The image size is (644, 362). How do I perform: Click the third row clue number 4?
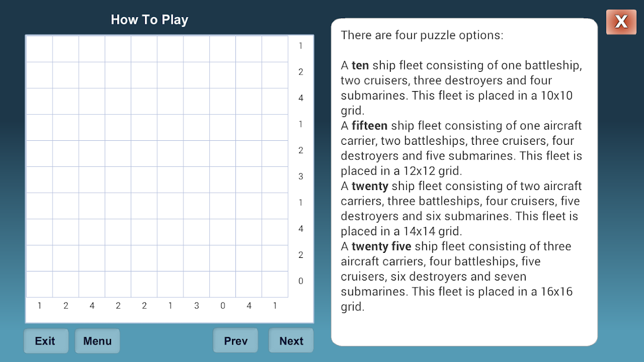300,98
